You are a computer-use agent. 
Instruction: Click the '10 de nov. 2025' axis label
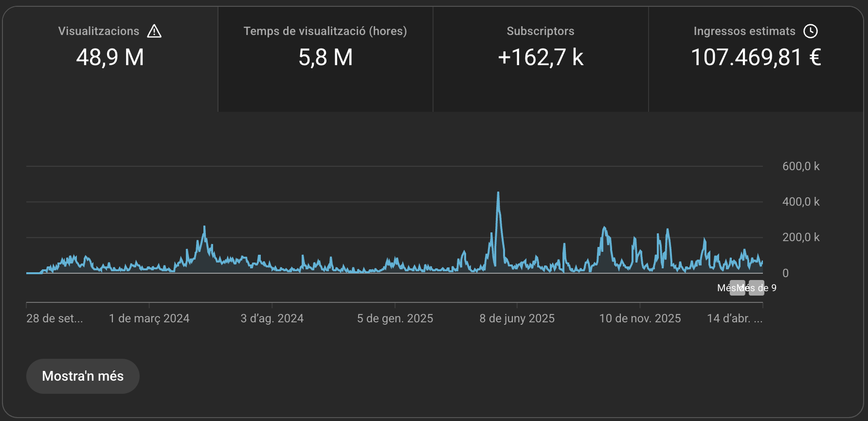pos(640,318)
